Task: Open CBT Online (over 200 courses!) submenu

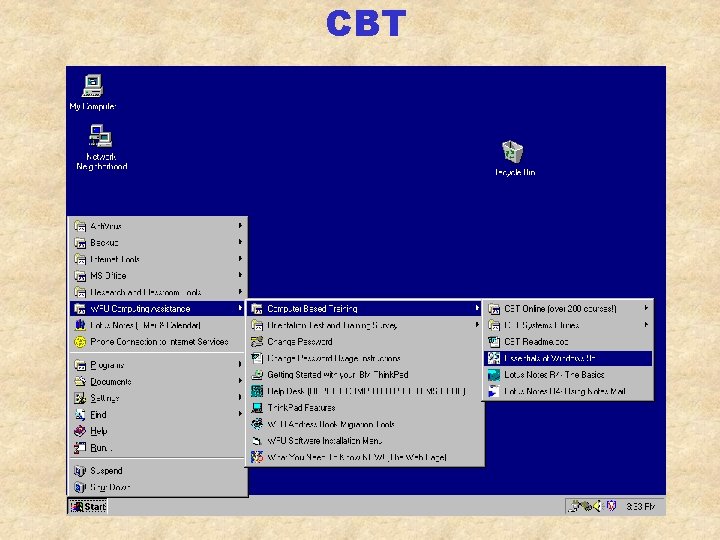Action: [568, 309]
